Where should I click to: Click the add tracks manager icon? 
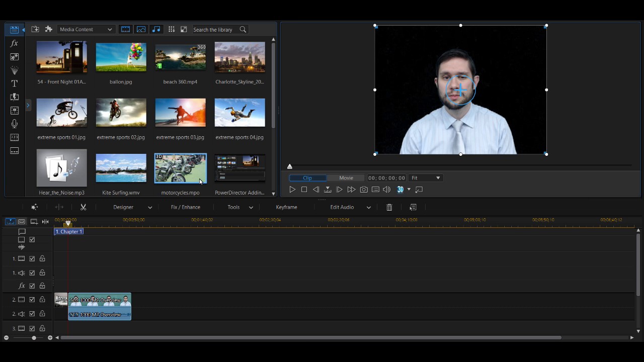[34, 222]
